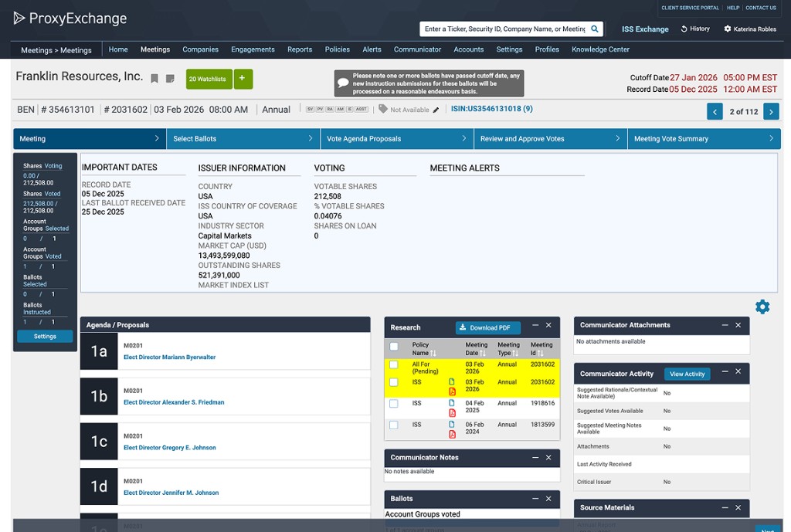Image resolution: width=791 pixels, height=532 pixels.
Task: Open the Communicator menu
Action: [417, 49]
